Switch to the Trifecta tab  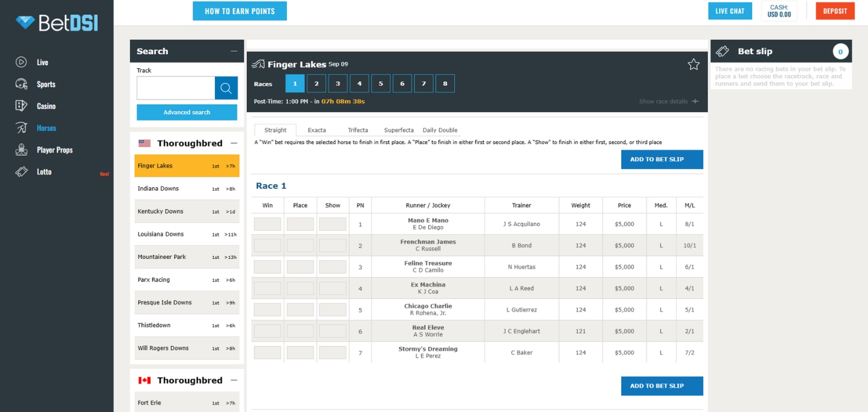point(358,130)
